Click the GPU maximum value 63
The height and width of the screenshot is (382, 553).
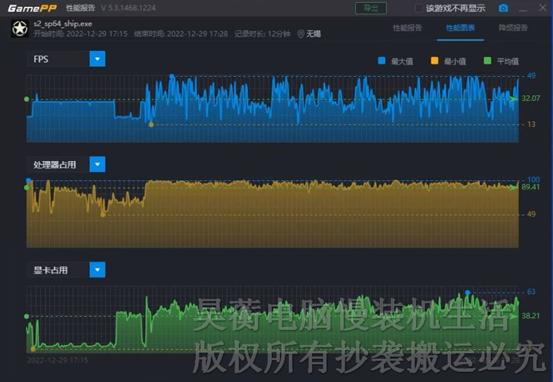[x=531, y=292]
